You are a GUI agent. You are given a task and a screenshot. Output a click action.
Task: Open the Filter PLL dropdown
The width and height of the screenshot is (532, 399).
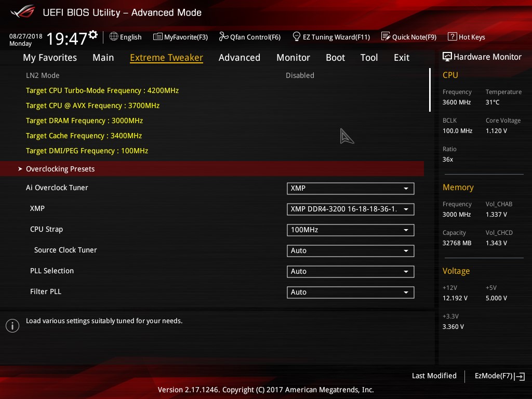[x=351, y=292]
